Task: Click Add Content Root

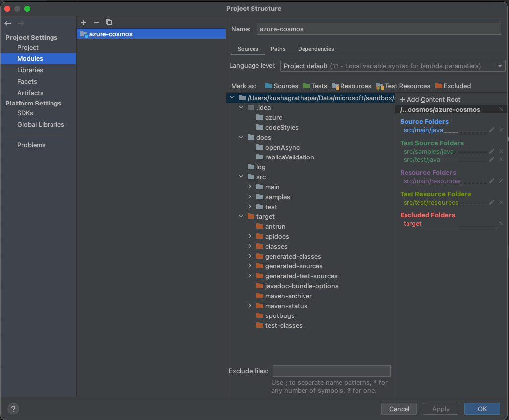Action: tap(430, 99)
